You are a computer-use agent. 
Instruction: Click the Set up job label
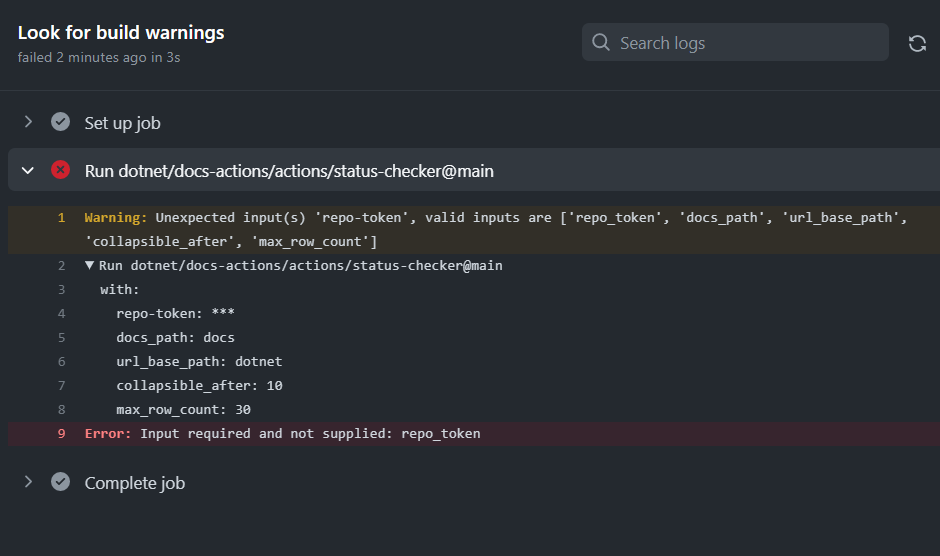[122, 123]
